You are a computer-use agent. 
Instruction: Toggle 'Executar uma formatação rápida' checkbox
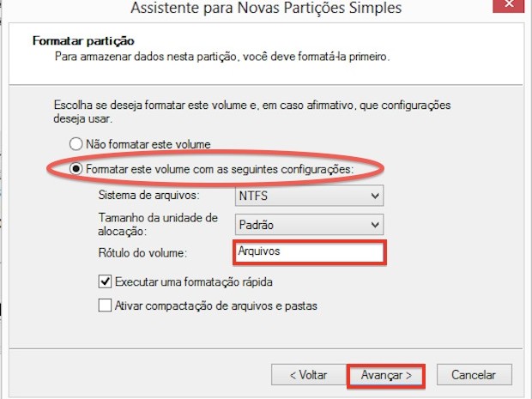tap(106, 281)
